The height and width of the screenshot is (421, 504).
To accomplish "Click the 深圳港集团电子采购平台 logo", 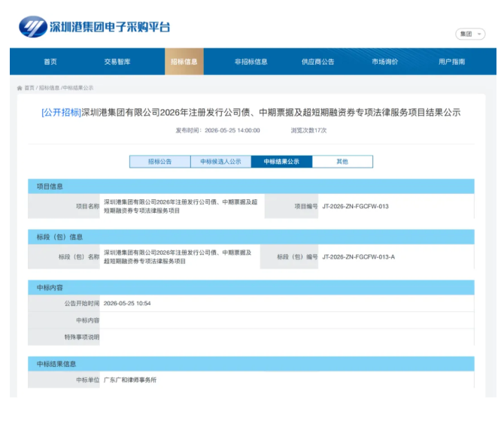I will pos(95,27).
